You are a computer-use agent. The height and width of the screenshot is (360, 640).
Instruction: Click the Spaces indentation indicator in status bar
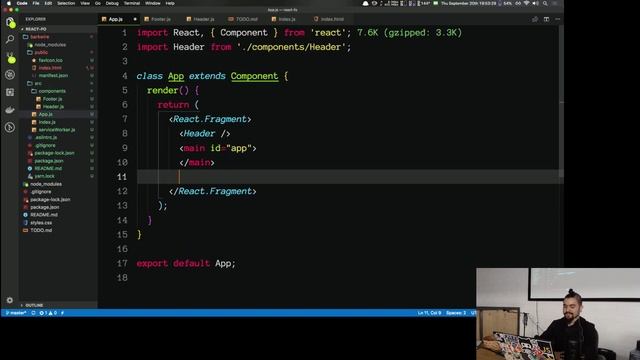(x=456, y=313)
